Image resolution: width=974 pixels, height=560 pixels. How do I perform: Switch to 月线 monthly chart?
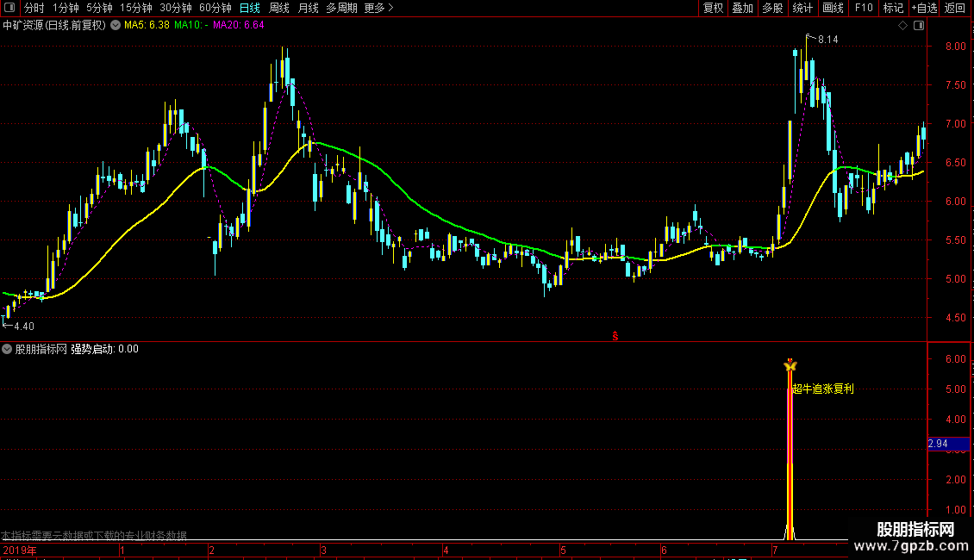point(308,8)
